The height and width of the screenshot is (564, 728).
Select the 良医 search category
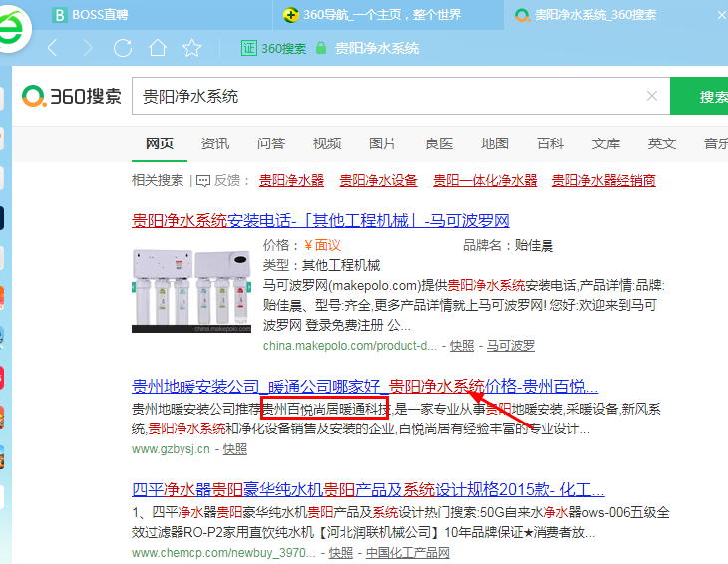pos(439,143)
